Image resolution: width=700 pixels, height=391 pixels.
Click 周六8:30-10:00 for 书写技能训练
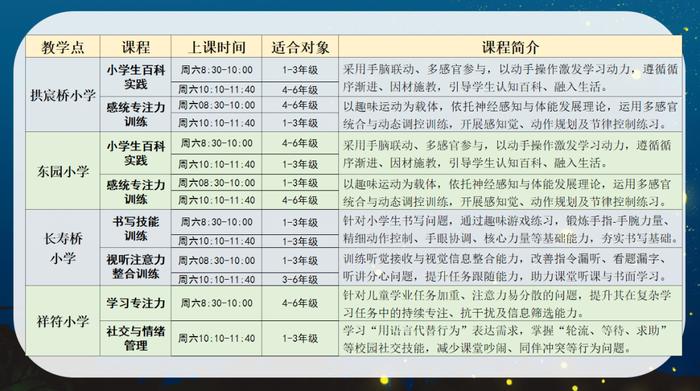217,222
